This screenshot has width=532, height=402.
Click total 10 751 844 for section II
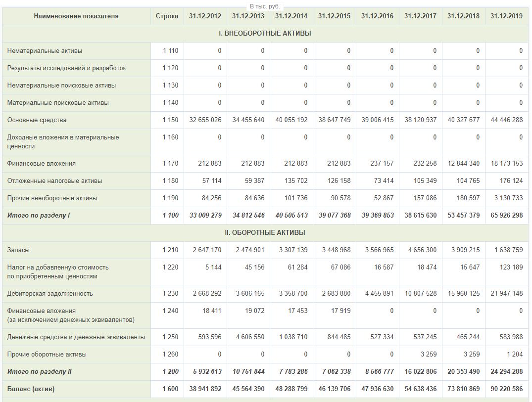click(x=248, y=371)
